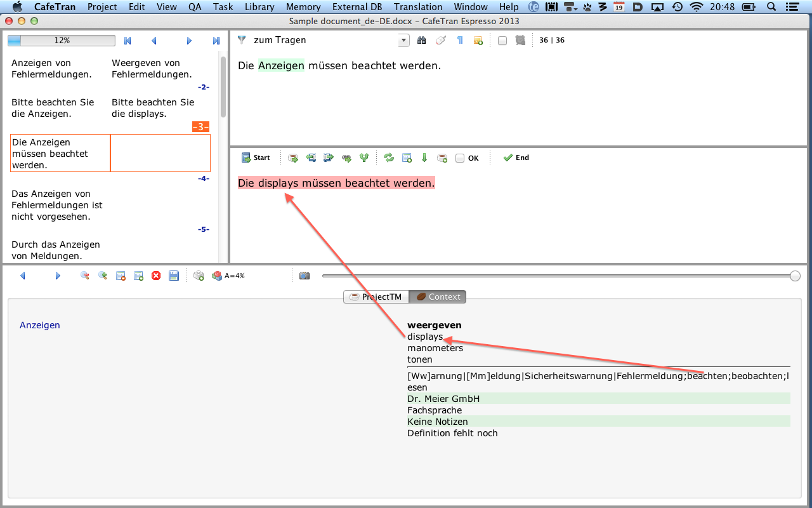This screenshot has height=508, width=812.
Task: Click the magnifier zoom-in icon with plus
Action: [x=102, y=276]
